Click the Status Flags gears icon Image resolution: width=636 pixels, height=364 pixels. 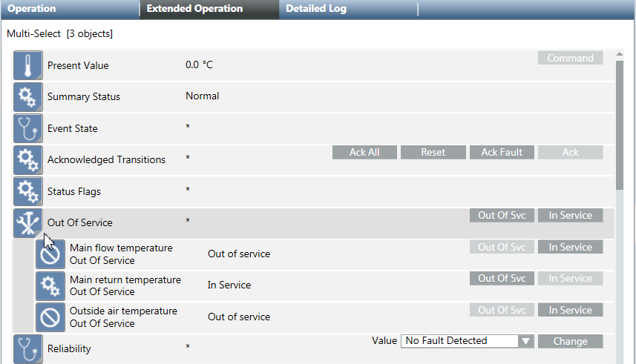pos(27,191)
